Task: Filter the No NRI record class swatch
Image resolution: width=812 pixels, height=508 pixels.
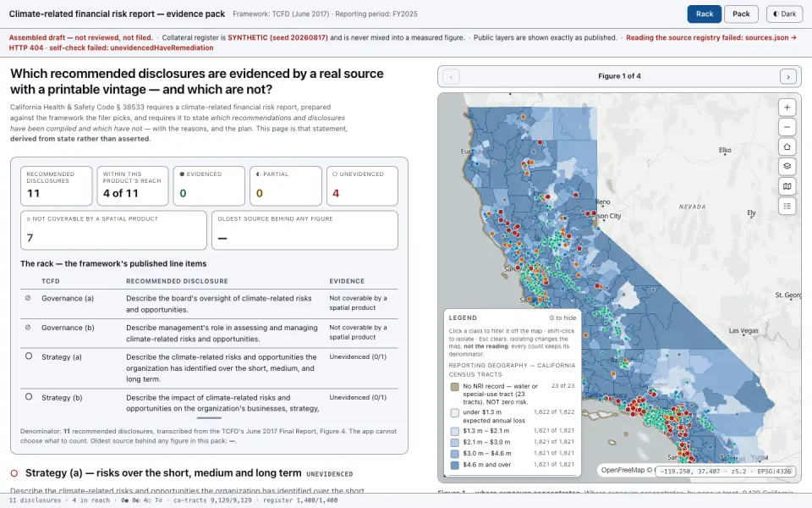Action: point(455,387)
